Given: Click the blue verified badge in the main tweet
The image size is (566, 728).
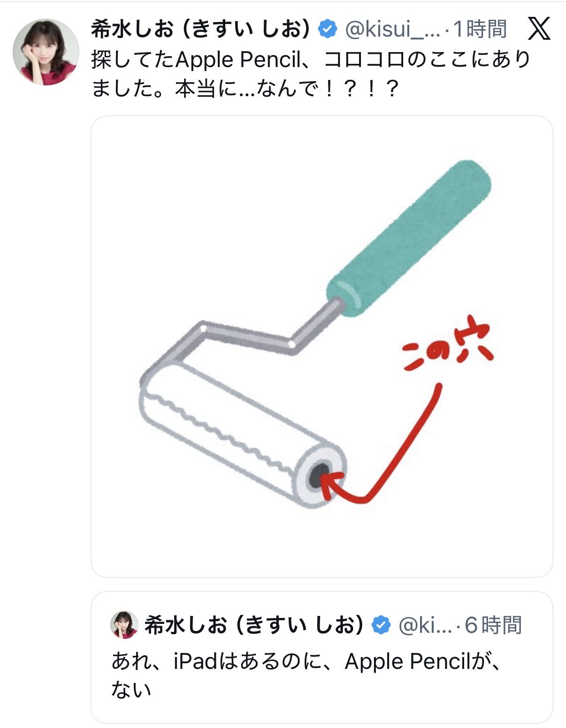Looking at the screenshot, I should click(x=328, y=29).
